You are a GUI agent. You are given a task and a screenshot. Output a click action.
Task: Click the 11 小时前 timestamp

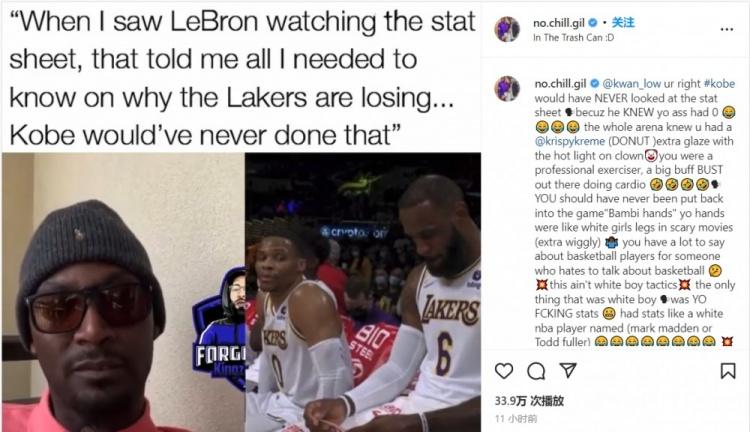(x=516, y=419)
